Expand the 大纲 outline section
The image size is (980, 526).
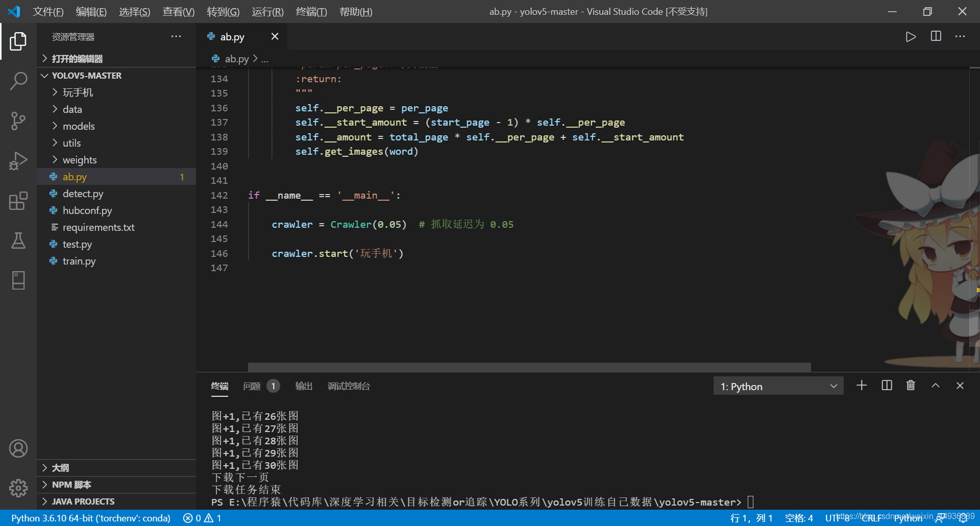coord(116,468)
